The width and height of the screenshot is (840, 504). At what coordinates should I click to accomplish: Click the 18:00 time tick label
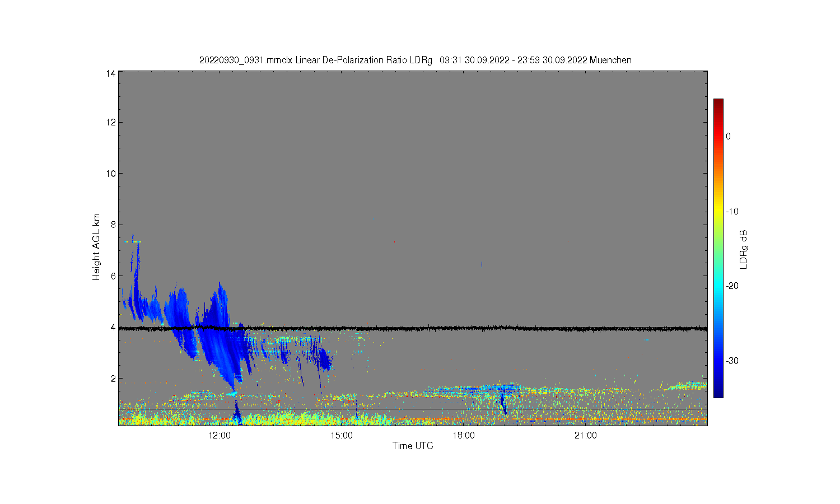(x=464, y=436)
